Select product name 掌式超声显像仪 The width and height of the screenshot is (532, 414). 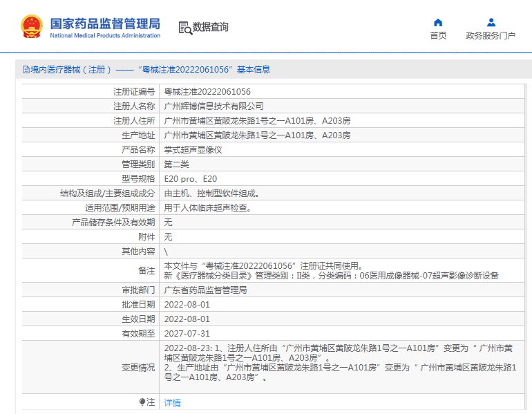[x=193, y=150]
